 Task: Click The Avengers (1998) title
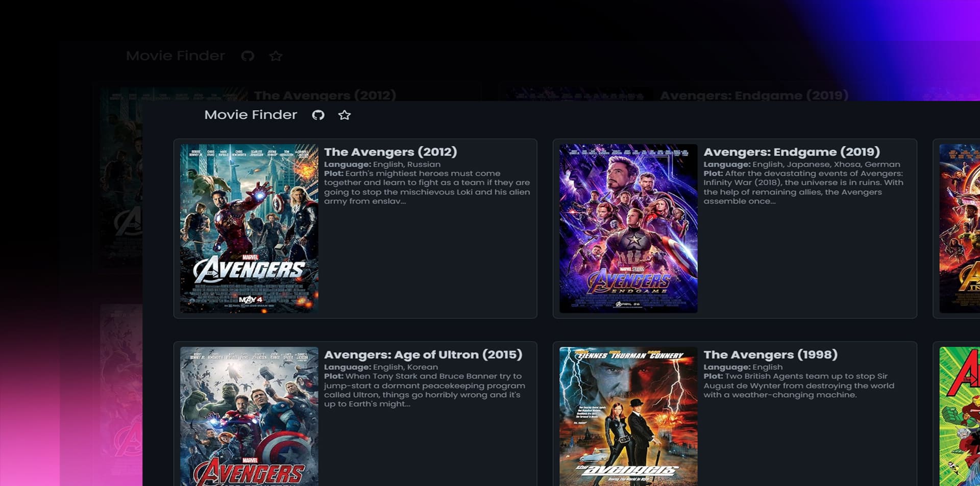click(770, 355)
